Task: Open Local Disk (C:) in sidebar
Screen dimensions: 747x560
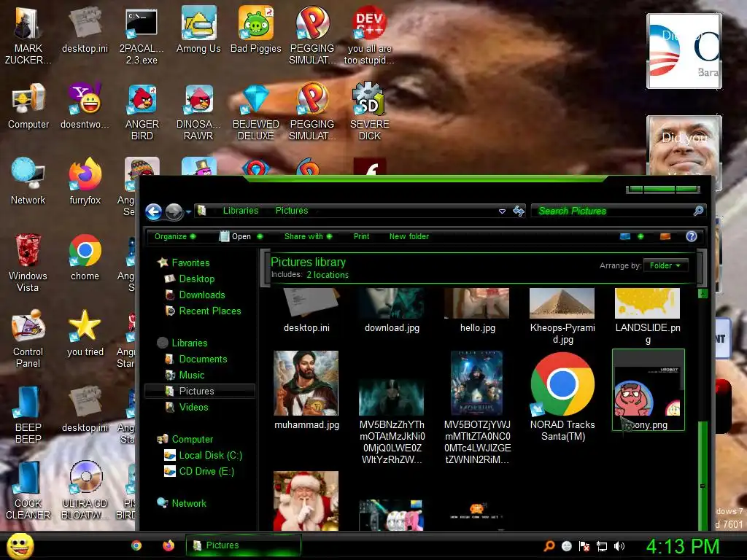Action: pyautogui.click(x=204, y=455)
